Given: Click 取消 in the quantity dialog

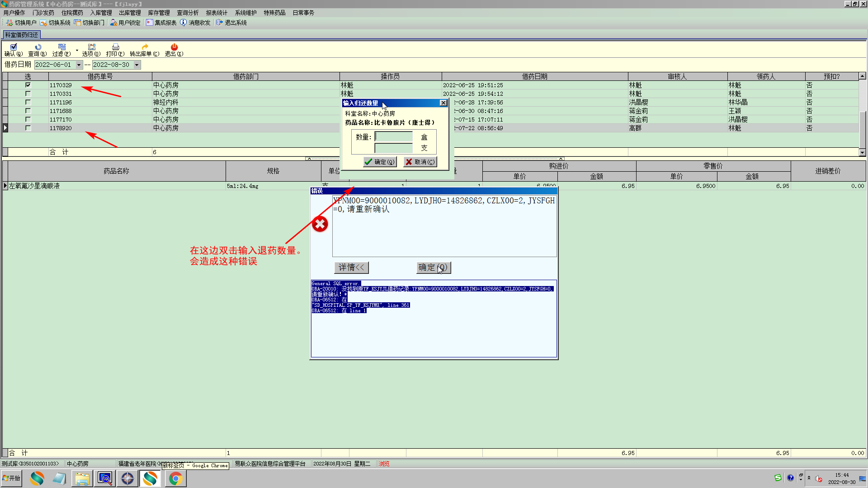Looking at the screenshot, I should (x=420, y=162).
